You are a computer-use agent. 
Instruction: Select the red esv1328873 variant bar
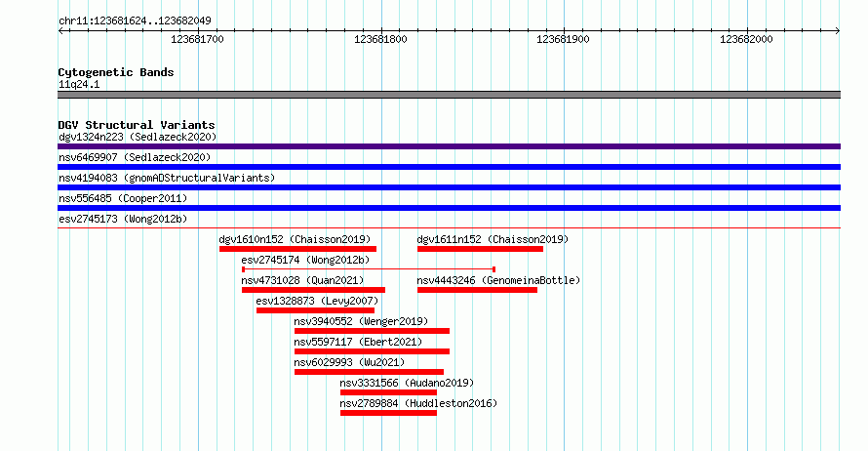316,310
